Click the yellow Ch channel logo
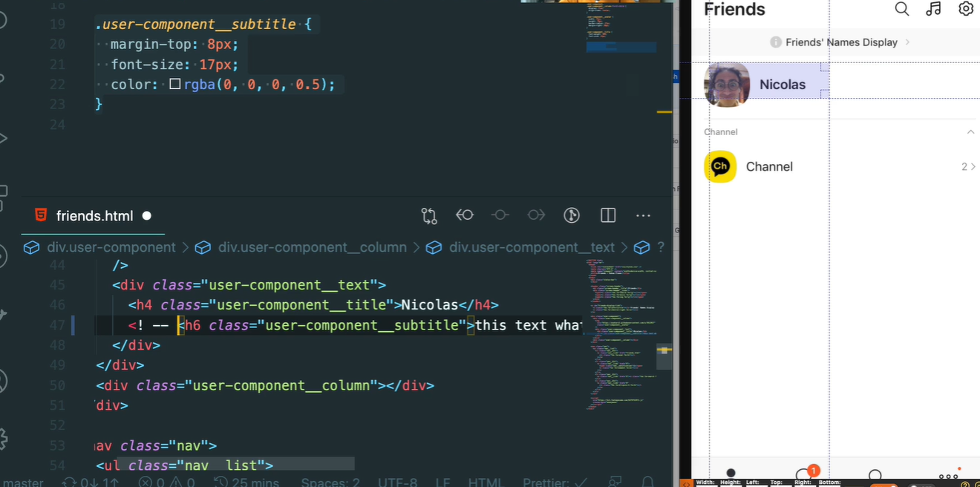The image size is (980, 487). (720, 166)
